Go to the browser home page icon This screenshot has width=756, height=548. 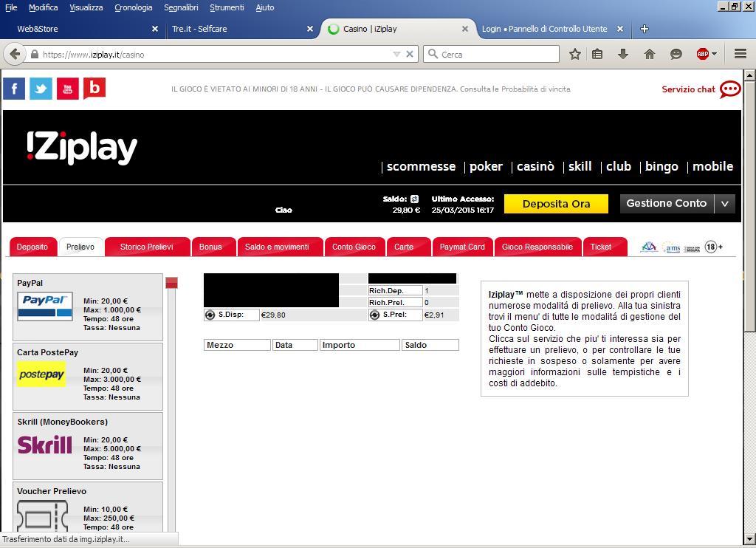650,54
